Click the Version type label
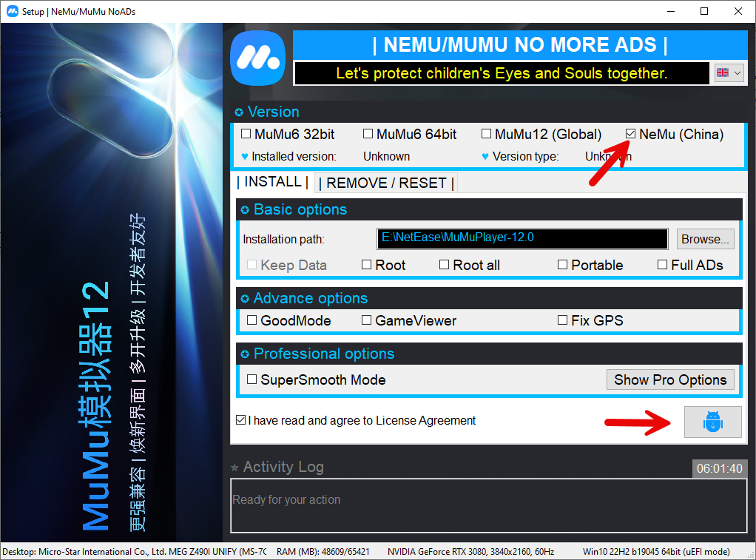Image resolution: width=756 pixels, height=560 pixels. [x=525, y=156]
